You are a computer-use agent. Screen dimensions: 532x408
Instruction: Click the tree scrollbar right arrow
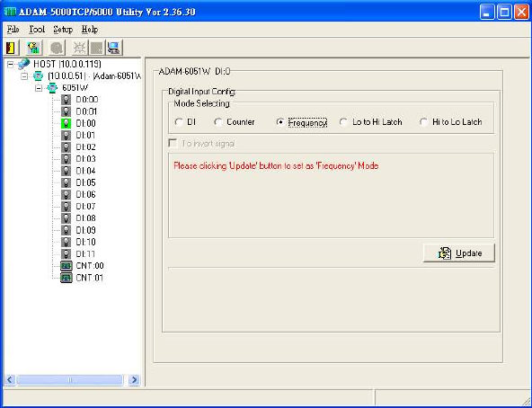point(135,379)
